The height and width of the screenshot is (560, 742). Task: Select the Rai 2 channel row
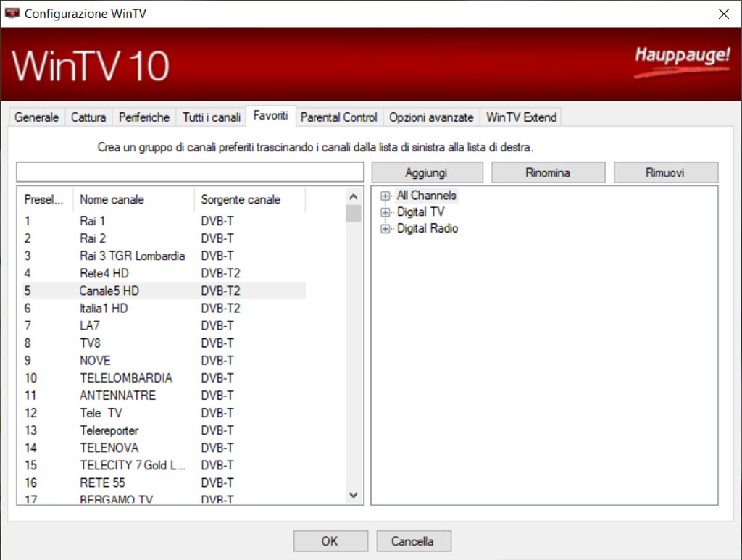coord(164,238)
